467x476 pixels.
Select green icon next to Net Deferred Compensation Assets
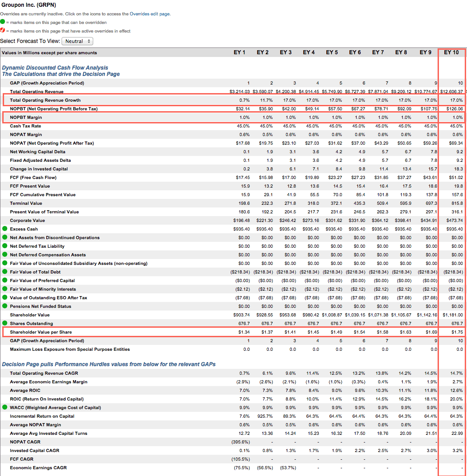pos(5,254)
